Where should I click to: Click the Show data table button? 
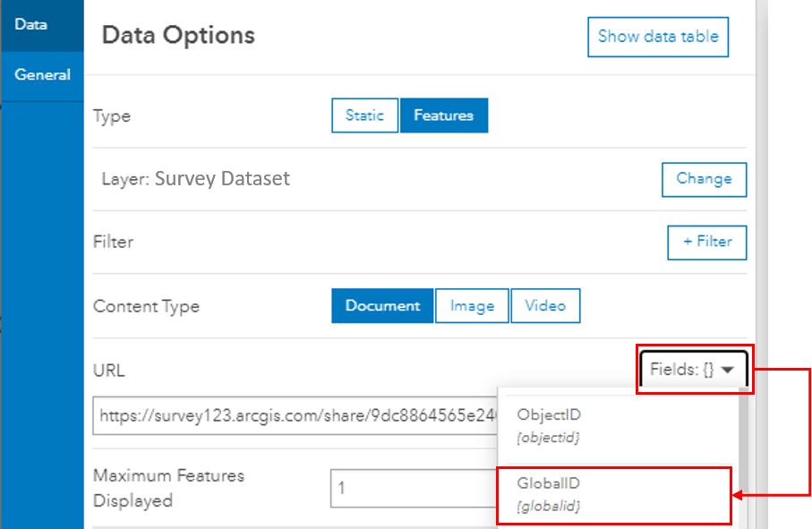coord(658,37)
